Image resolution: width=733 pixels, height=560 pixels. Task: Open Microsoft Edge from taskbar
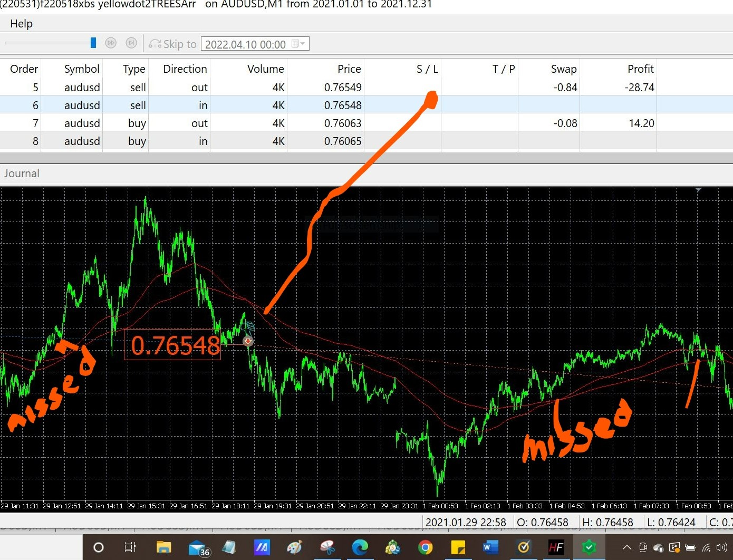(x=360, y=547)
